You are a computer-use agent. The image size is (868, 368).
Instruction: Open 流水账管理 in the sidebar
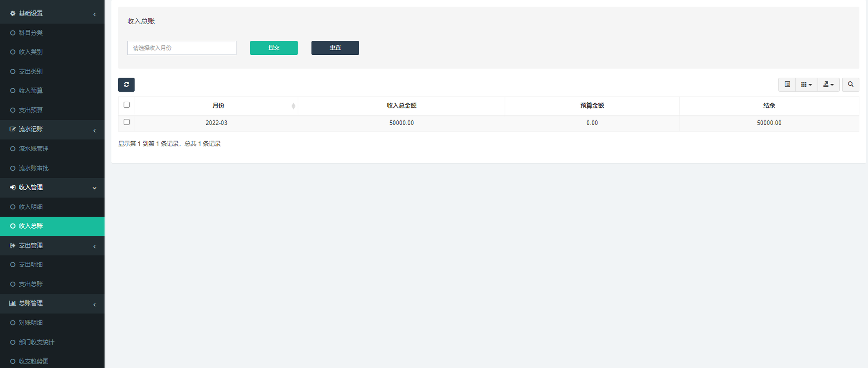(x=52, y=149)
